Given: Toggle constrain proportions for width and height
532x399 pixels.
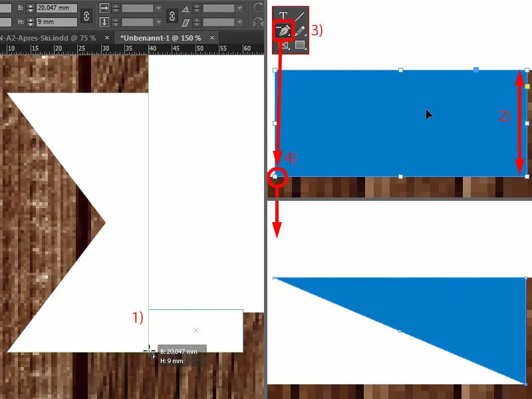Looking at the screenshot, I should point(86,16).
